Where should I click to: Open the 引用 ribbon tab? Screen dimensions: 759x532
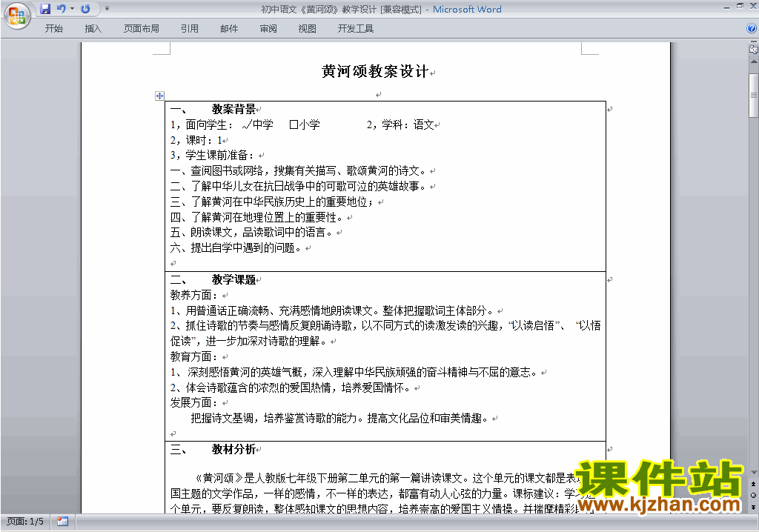[x=189, y=29]
